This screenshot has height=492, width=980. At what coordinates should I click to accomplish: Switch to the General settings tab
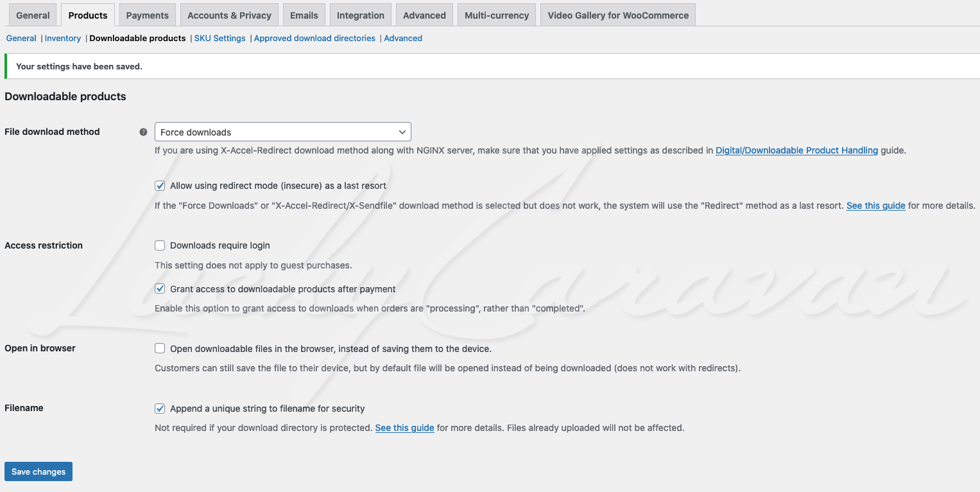click(x=33, y=15)
